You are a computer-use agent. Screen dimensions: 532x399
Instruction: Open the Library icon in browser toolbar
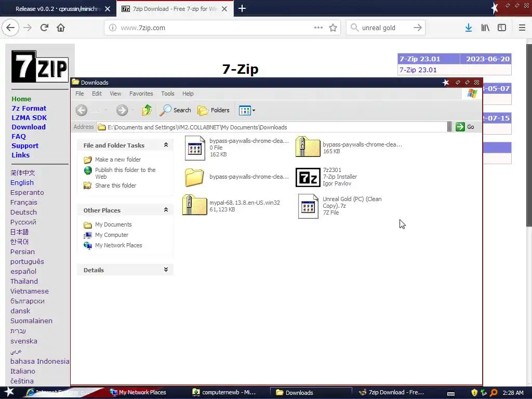[x=485, y=28]
